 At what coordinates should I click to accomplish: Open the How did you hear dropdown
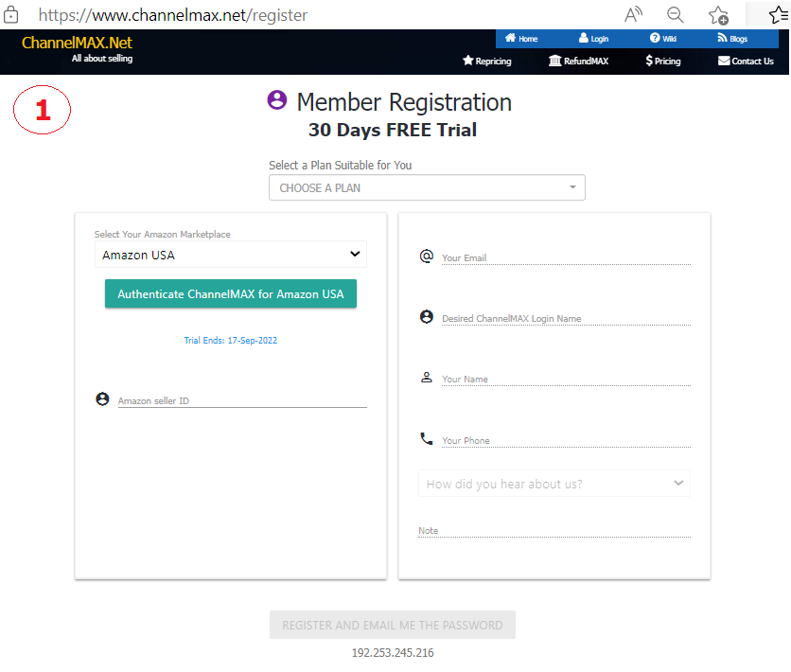[554, 484]
